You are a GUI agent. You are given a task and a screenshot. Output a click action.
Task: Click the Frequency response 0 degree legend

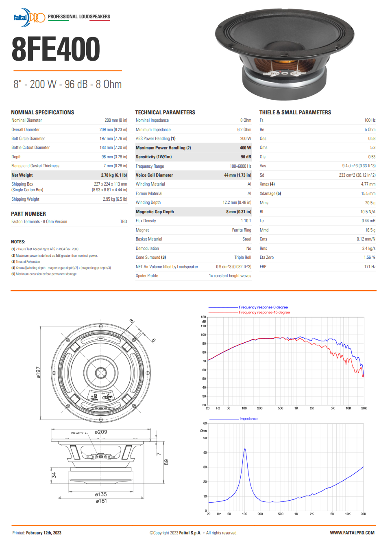pyautogui.click(x=264, y=307)
